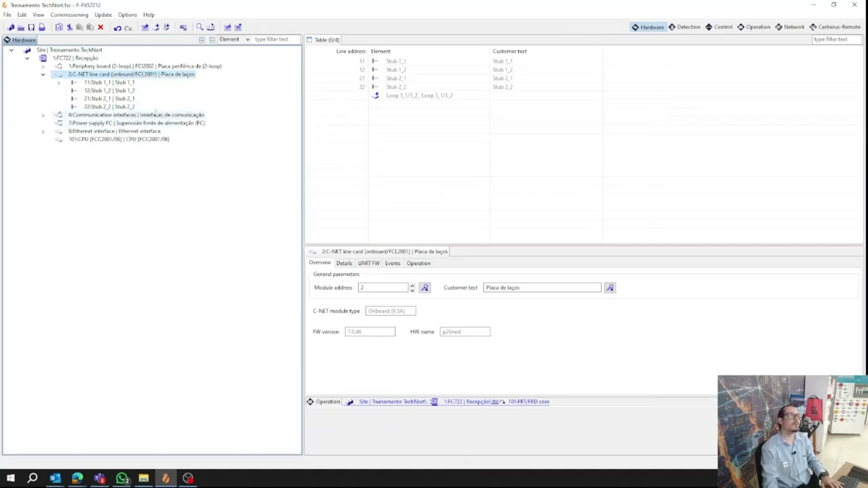Click the FC722 panel icon in tree
The image size is (868, 488).
(x=43, y=58)
